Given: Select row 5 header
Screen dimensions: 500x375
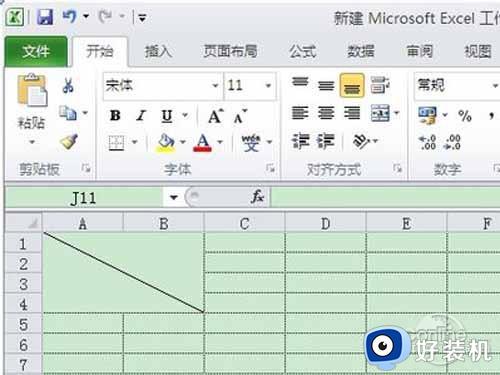Looking at the screenshot, I should (23, 324).
